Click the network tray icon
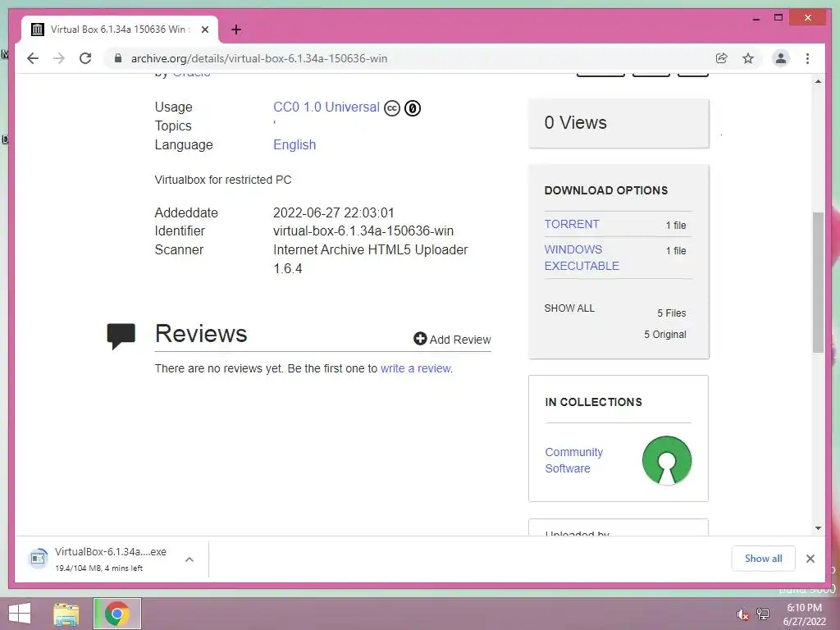The image size is (840, 630). pyautogui.click(x=763, y=614)
